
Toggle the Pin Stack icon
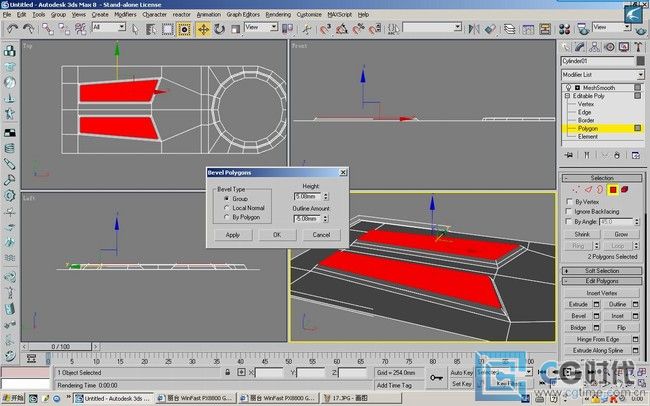pos(569,155)
